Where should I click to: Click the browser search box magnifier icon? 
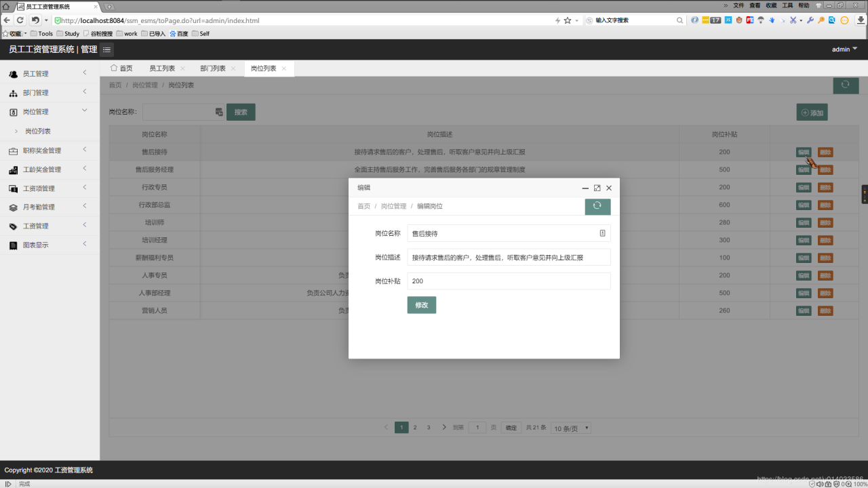pyautogui.click(x=679, y=20)
